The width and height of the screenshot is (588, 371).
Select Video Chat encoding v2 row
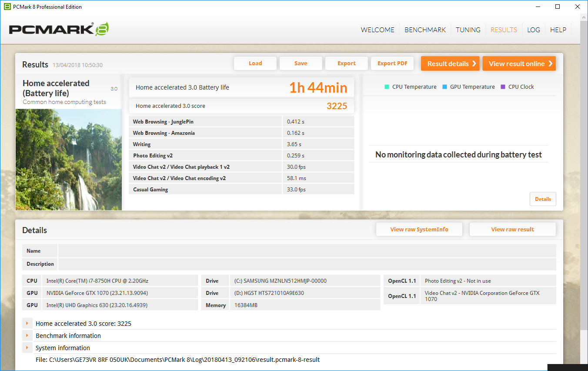click(x=242, y=178)
